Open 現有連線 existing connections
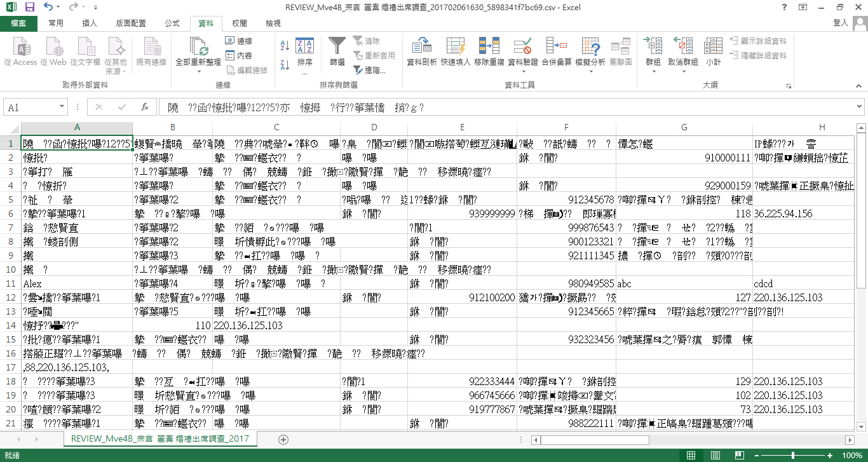This screenshot has width=868, height=462. coord(151,53)
